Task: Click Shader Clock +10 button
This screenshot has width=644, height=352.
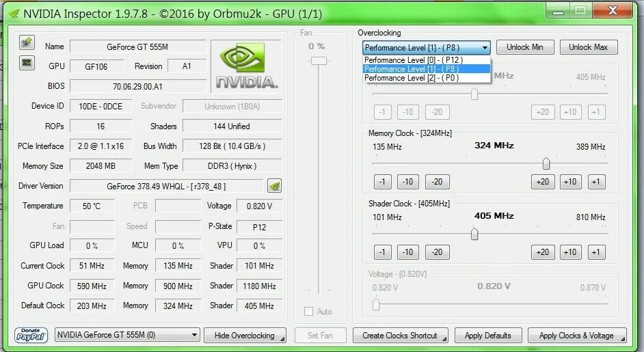Action: (x=570, y=252)
